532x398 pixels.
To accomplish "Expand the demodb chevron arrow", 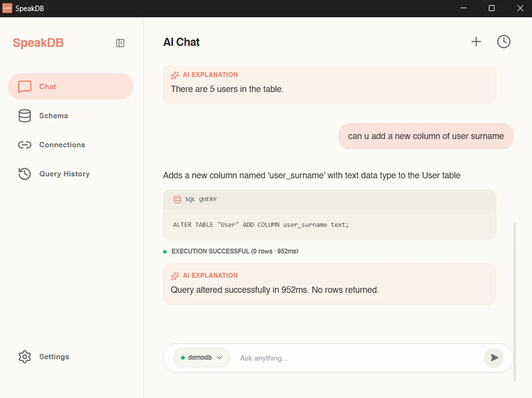I will coord(219,357).
